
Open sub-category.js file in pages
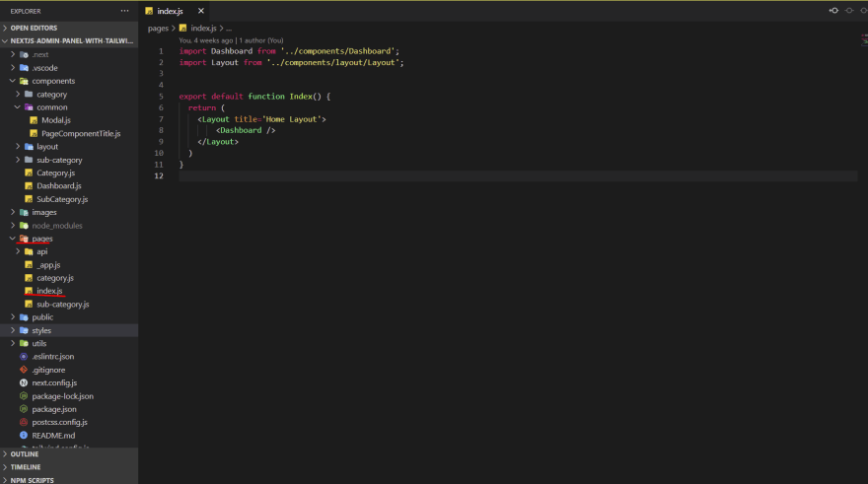click(62, 305)
